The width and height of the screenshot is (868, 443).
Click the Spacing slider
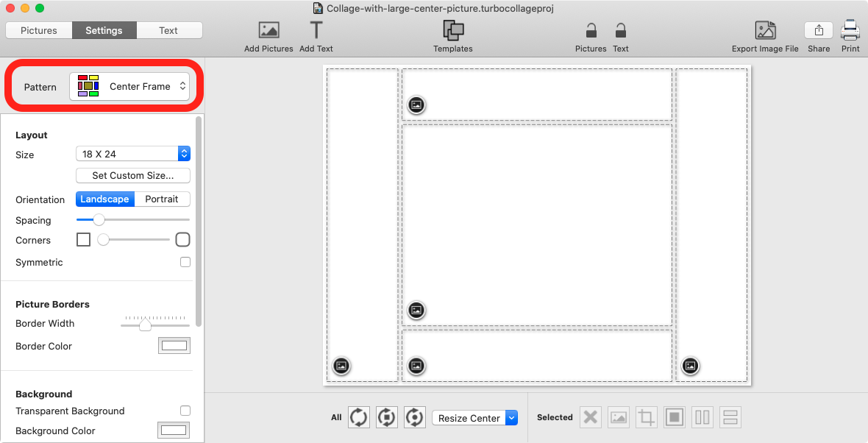[133, 220]
